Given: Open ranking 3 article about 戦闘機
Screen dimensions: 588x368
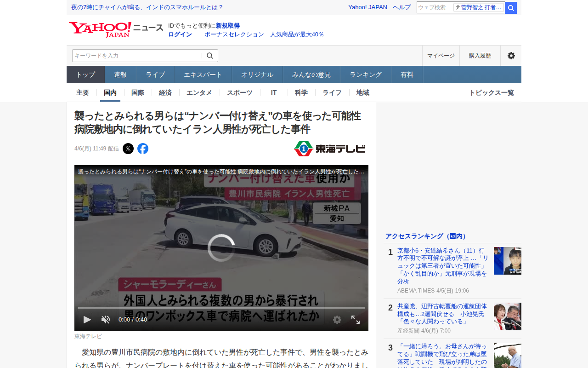Looking at the screenshot, I should 442,355.
